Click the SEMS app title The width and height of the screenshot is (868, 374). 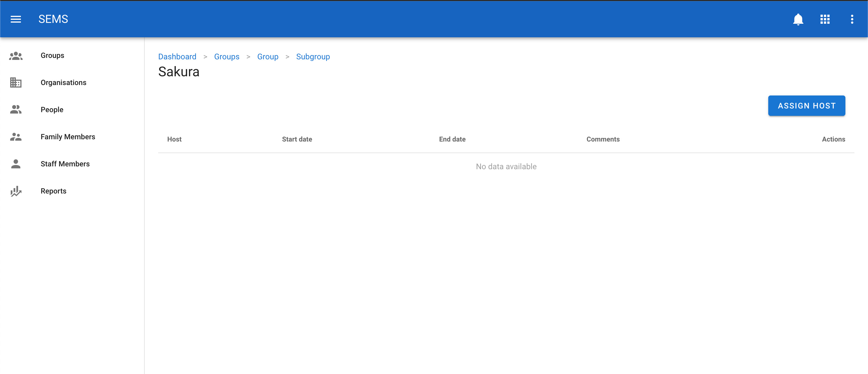click(53, 19)
